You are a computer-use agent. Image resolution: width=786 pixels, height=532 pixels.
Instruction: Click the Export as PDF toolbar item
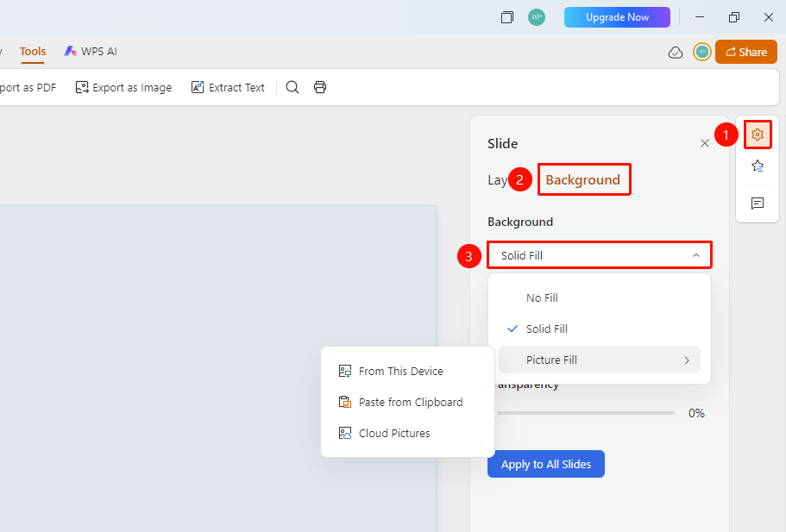tap(27, 87)
